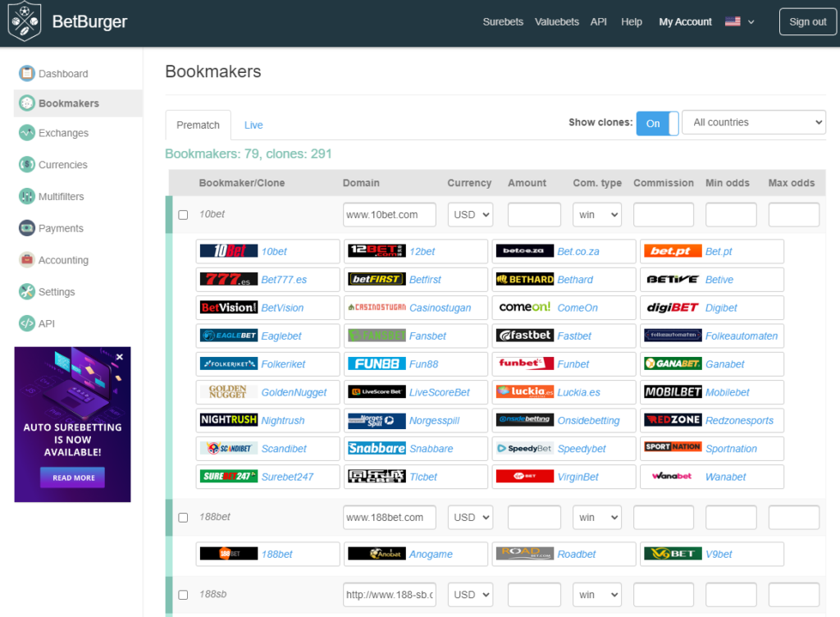840x617 pixels.
Task: Tick the 10bet bookmaker checkbox
Action: point(183,215)
